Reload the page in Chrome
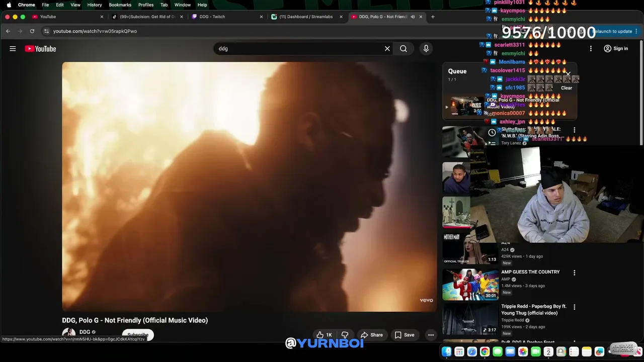 click(32, 31)
